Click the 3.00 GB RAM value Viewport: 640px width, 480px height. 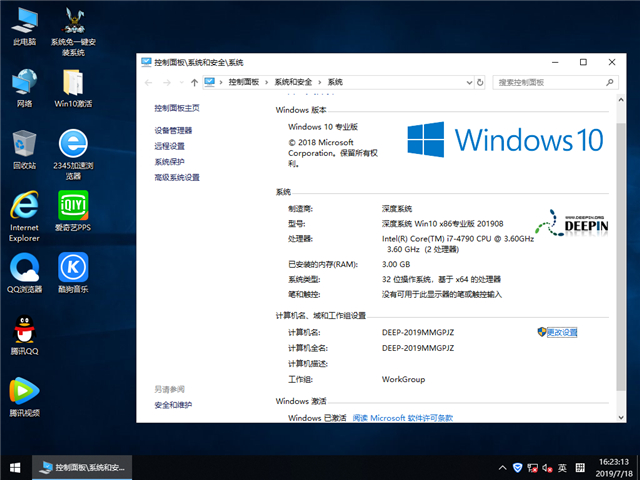[396, 264]
